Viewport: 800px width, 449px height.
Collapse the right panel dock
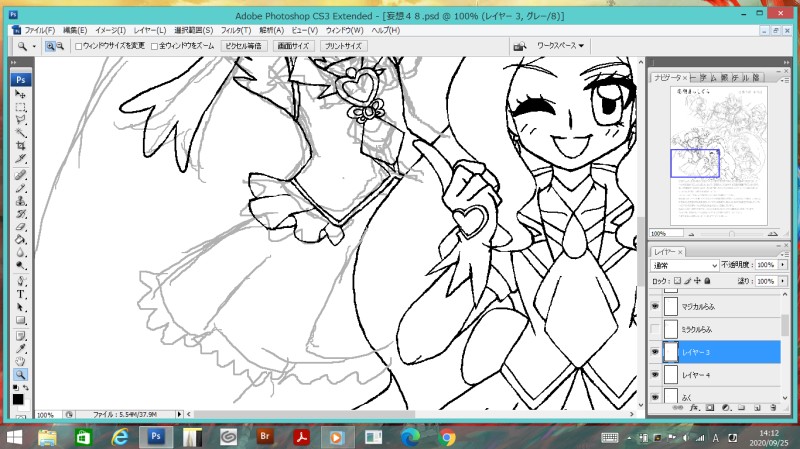[786, 62]
